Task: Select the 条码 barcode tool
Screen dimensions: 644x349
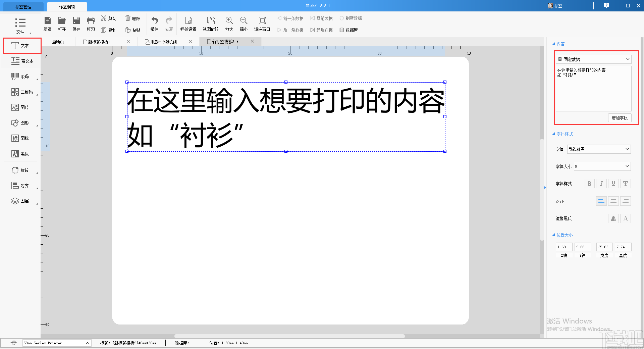Action: click(20, 77)
